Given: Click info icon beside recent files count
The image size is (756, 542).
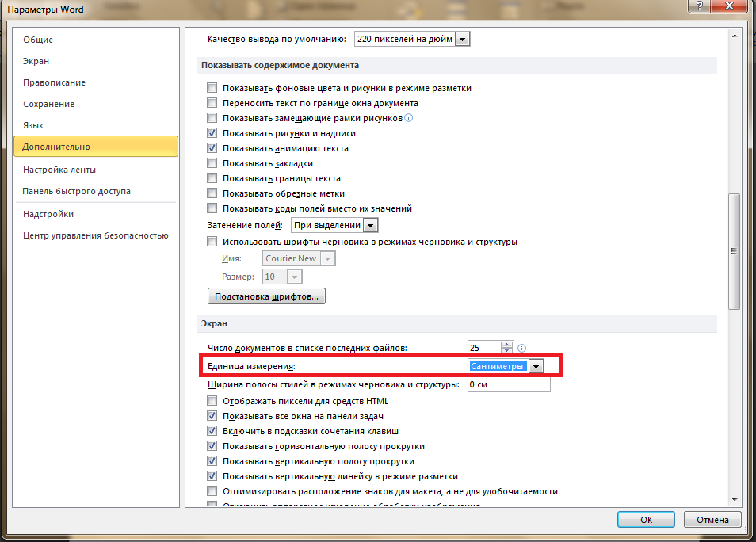Looking at the screenshot, I should click(521, 348).
